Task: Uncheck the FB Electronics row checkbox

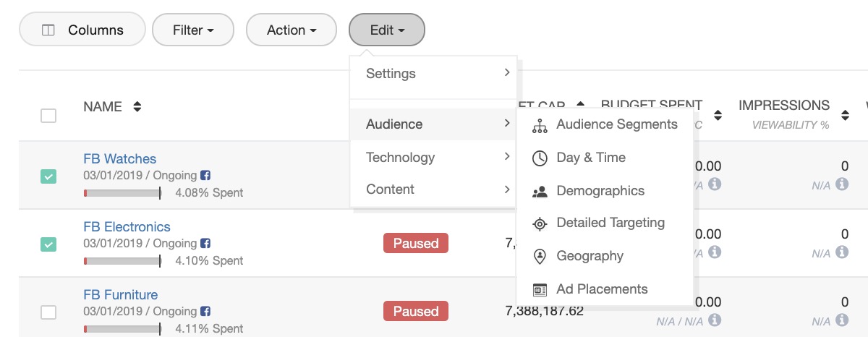Action: pos(48,244)
